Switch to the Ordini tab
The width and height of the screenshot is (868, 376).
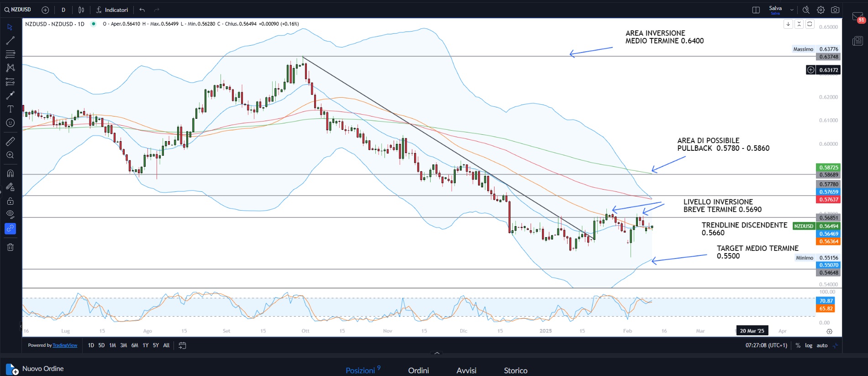tap(418, 370)
